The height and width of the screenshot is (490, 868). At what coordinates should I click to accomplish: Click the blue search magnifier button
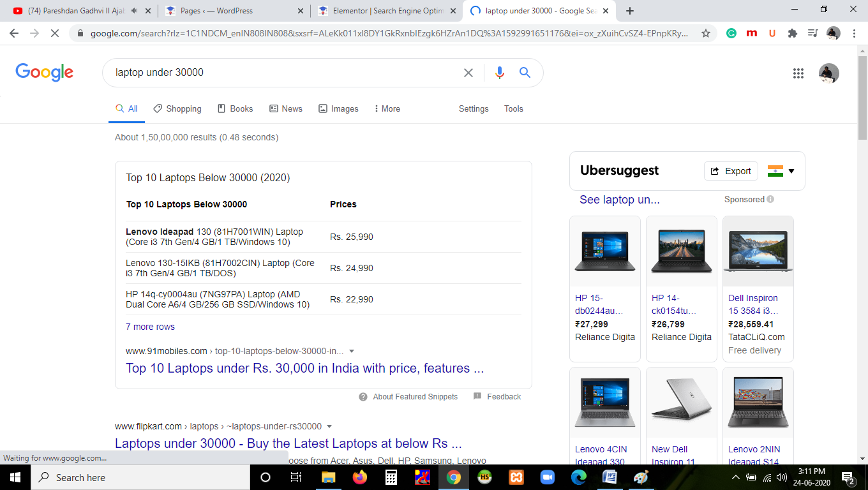click(x=525, y=73)
